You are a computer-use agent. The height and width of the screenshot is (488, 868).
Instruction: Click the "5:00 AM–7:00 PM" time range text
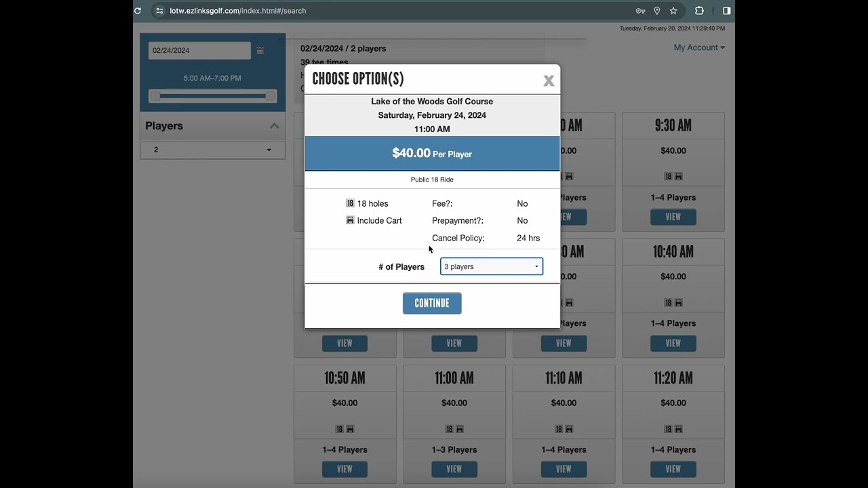[x=212, y=78]
